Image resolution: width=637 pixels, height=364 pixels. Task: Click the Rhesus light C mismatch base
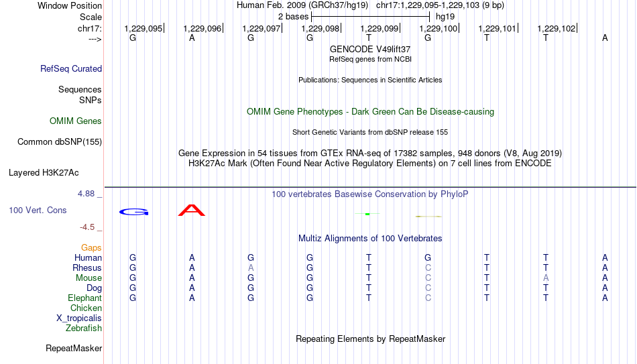(428, 267)
